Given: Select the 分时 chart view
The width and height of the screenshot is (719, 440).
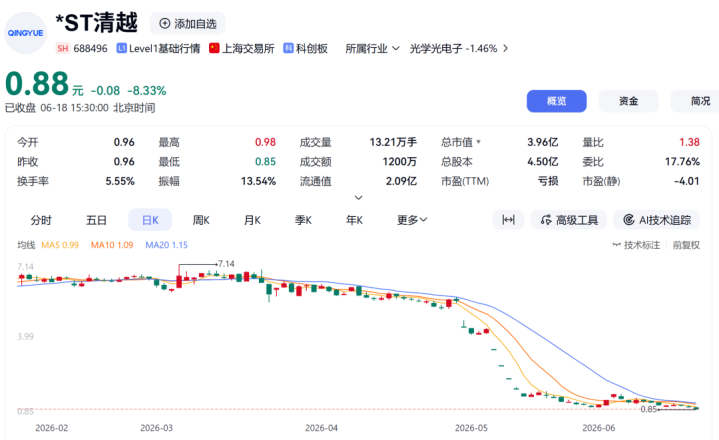Looking at the screenshot, I should tap(41, 220).
